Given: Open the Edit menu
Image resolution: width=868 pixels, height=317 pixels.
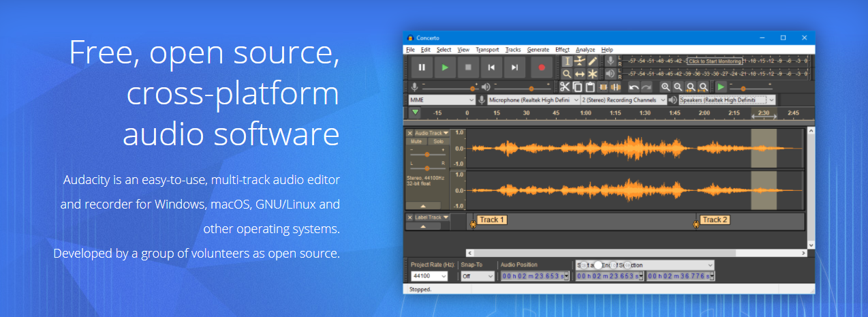Looking at the screenshot, I should pyautogui.click(x=425, y=49).
